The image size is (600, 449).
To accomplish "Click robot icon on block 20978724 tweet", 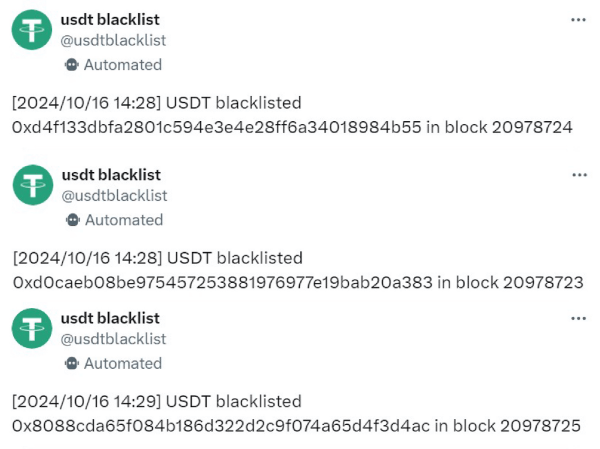I will tap(71, 65).
